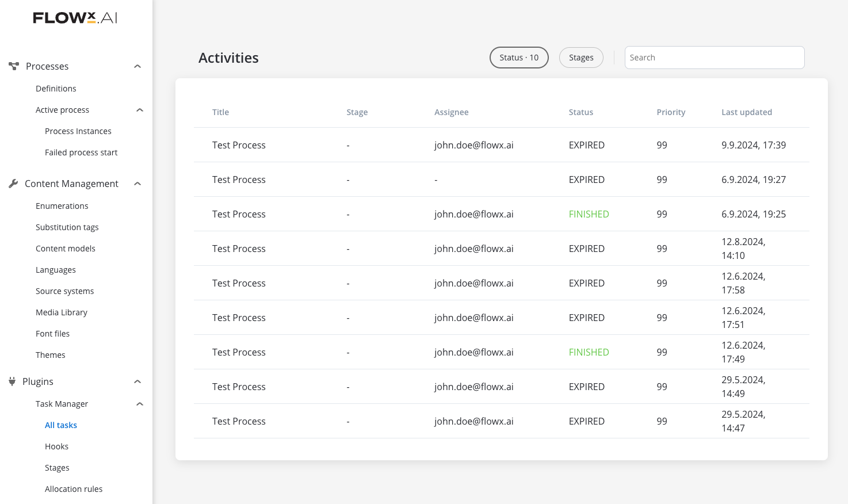Click the Task Manager label
The image size is (848, 504).
click(x=62, y=404)
